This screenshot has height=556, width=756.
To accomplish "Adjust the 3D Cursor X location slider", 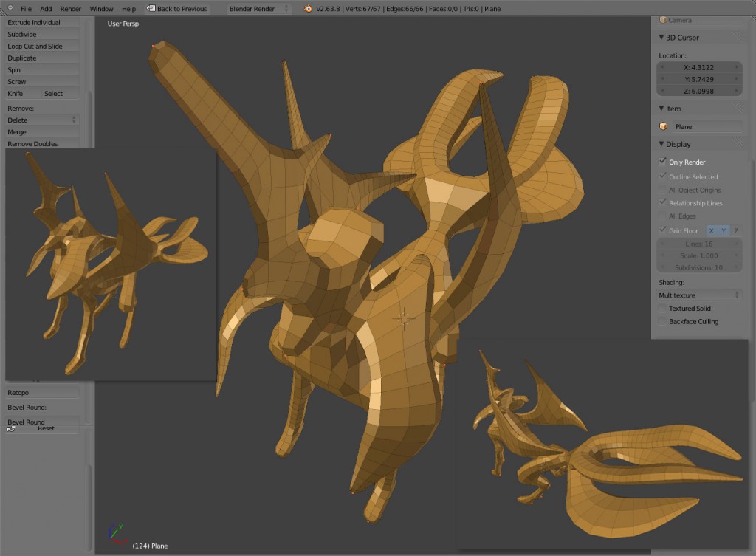I will pyautogui.click(x=698, y=67).
